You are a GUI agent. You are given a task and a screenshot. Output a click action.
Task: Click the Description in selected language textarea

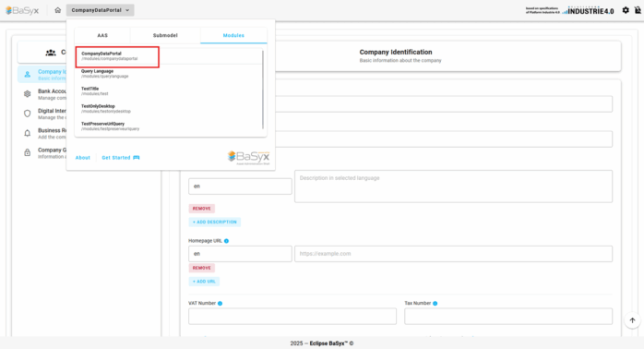click(x=453, y=187)
